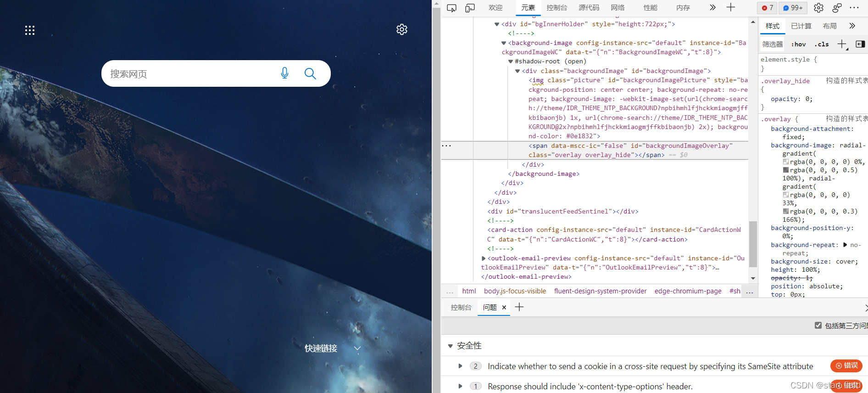
Task: Open swatch for rgba(0, 0, 0, 0.5)
Action: 786,170
